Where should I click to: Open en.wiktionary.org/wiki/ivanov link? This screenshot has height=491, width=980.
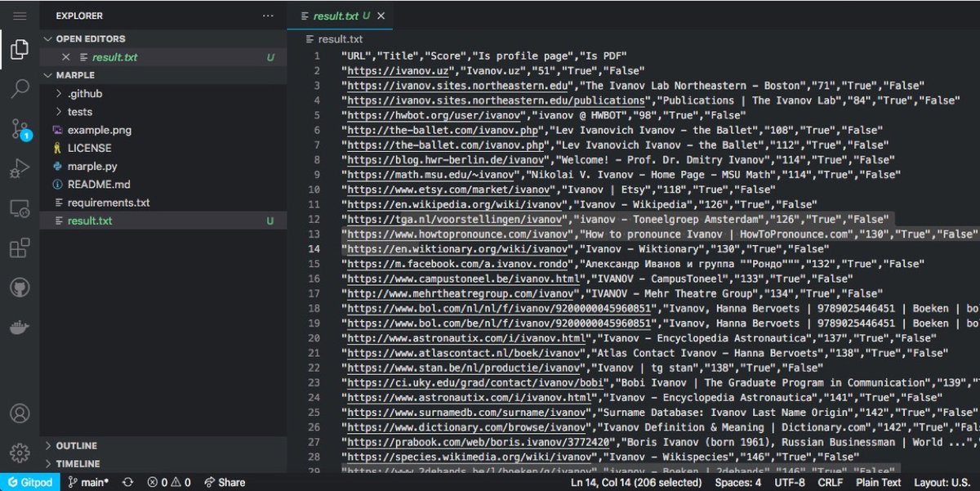pyautogui.click(x=459, y=249)
